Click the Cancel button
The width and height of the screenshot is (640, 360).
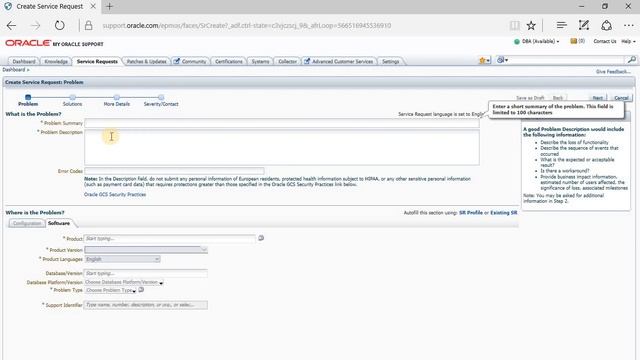click(x=621, y=98)
